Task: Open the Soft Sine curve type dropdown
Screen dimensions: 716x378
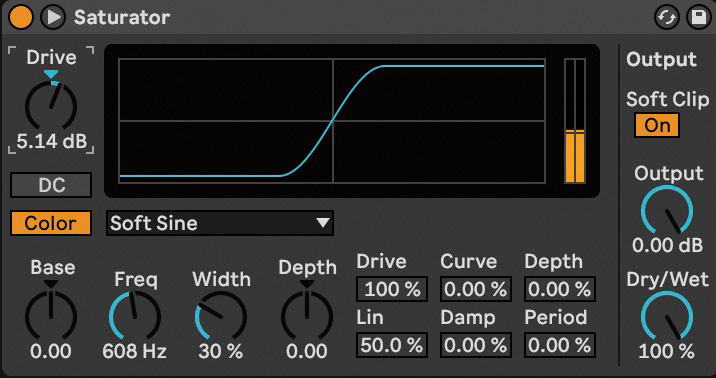Action: [x=220, y=223]
